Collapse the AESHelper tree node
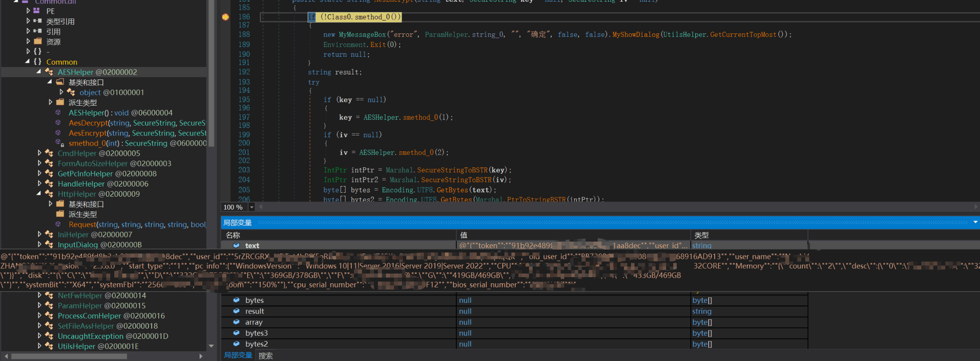 [39, 72]
